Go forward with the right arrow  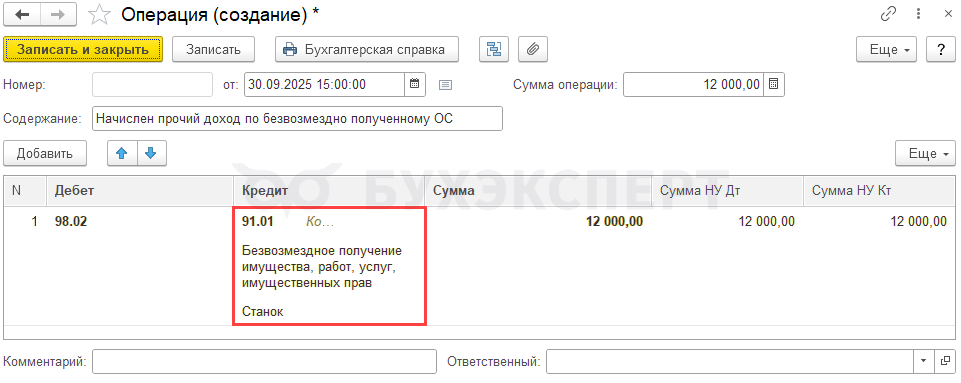point(59,14)
